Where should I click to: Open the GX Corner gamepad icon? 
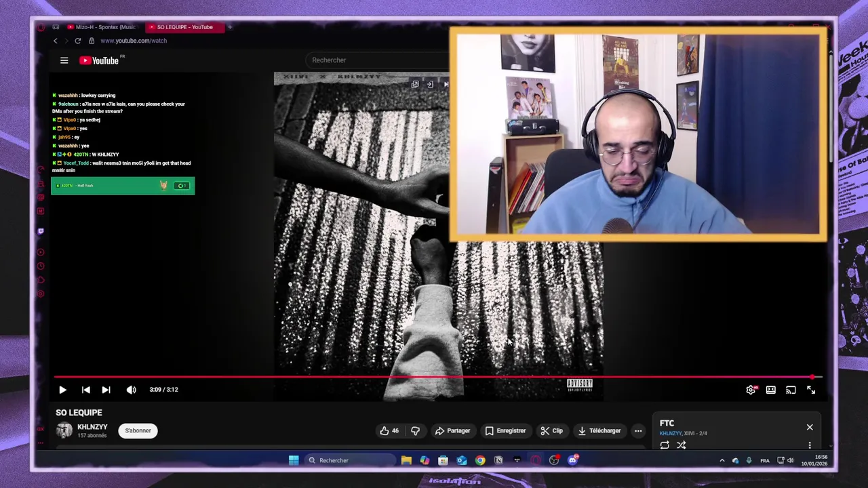click(56, 27)
